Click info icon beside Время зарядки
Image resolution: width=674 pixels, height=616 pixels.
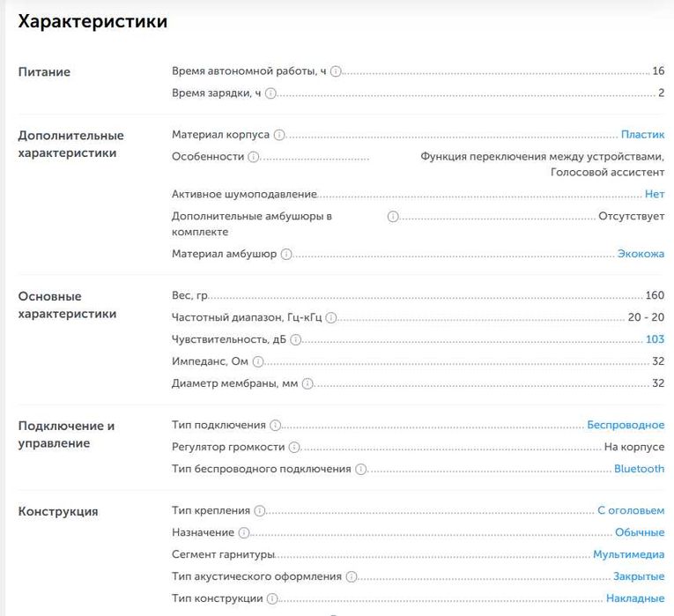[270, 93]
